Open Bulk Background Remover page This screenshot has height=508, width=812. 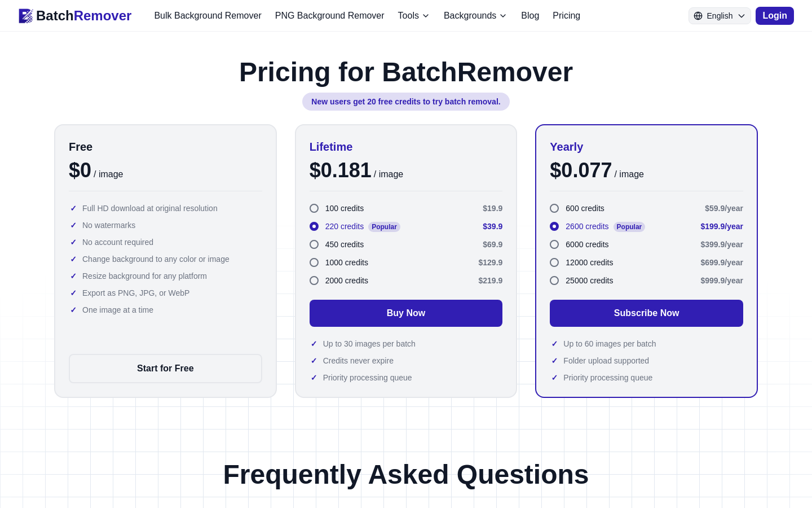click(208, 16)
